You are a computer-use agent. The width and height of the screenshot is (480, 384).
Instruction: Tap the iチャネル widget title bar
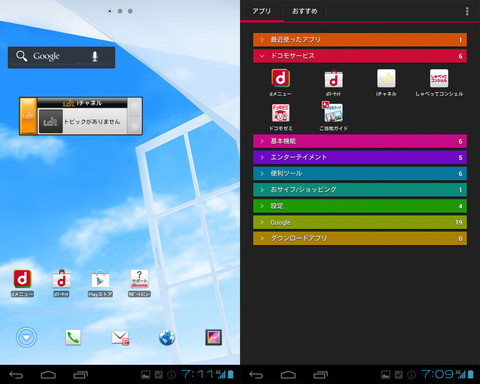pos(82,103)
